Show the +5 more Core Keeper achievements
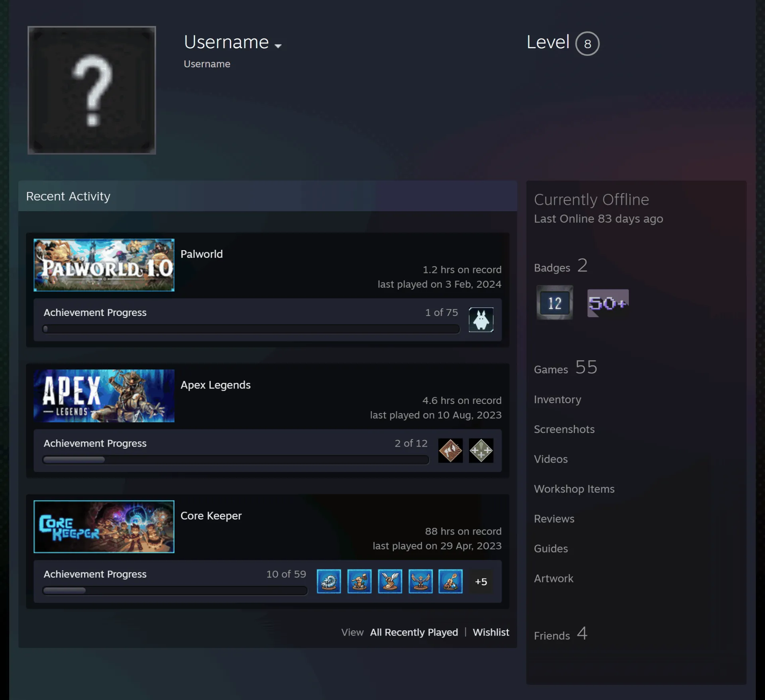 pyautogui.click(x=481, y=582)
